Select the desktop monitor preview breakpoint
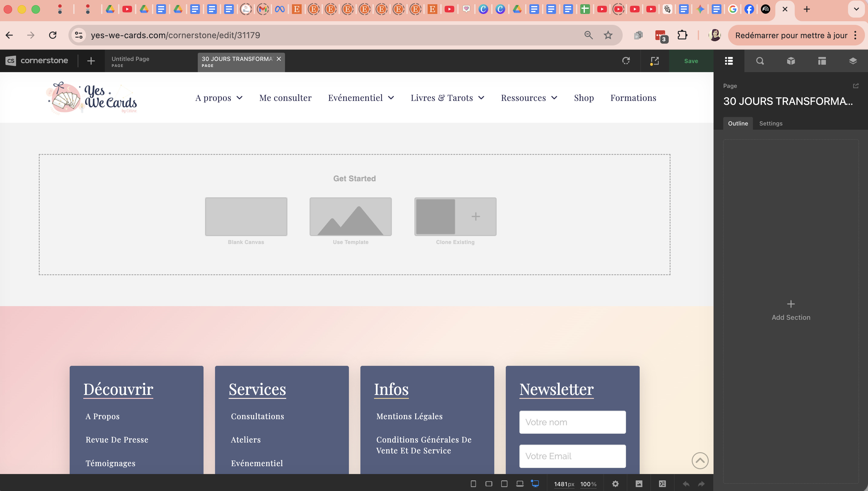 535,484
